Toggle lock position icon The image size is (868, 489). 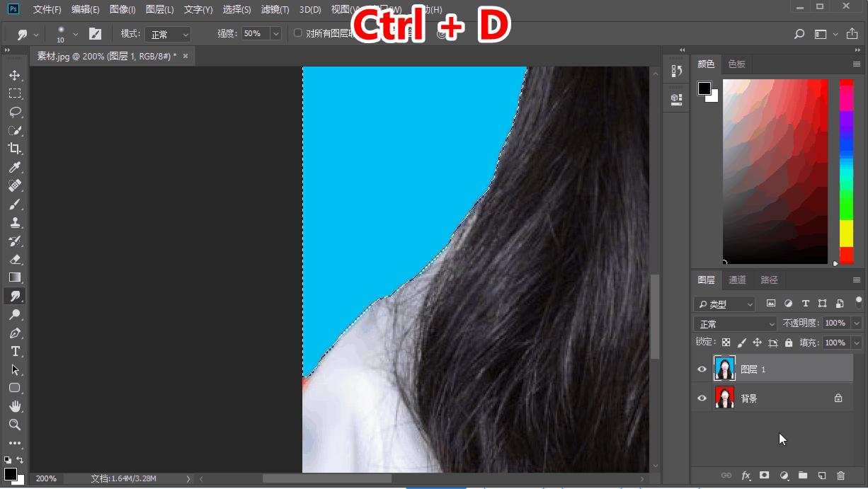pyautogui.click(x=757, y=343)
